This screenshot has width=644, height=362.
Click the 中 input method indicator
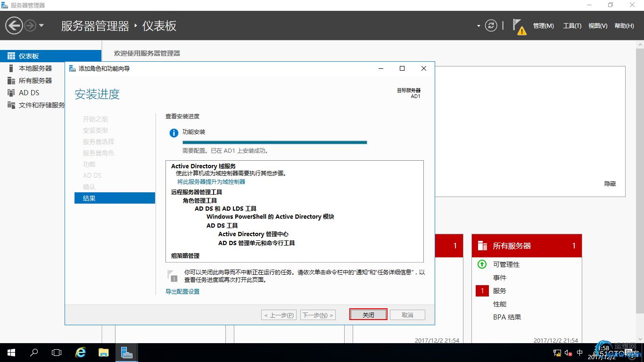click(x=580, y=353)
